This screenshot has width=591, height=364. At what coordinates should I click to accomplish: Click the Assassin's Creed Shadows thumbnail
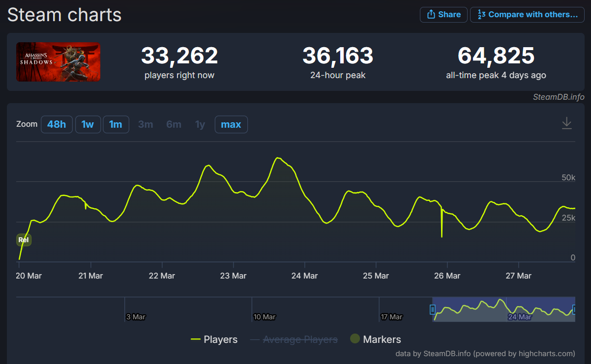tap(58, 61)
